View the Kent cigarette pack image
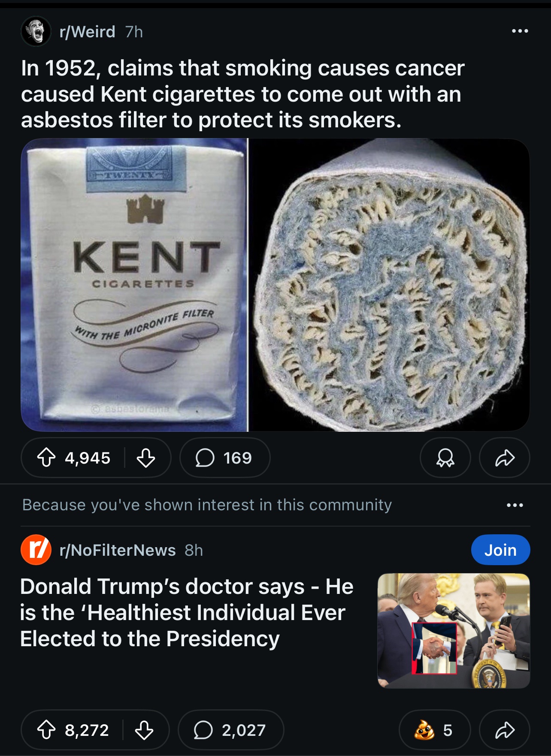Image resolution: width=551 pixels, height=756 pixels. tap(135, 285)
